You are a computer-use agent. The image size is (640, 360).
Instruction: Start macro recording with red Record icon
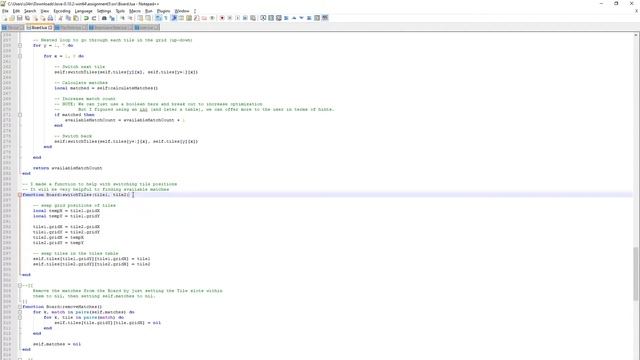click(222, 18)
